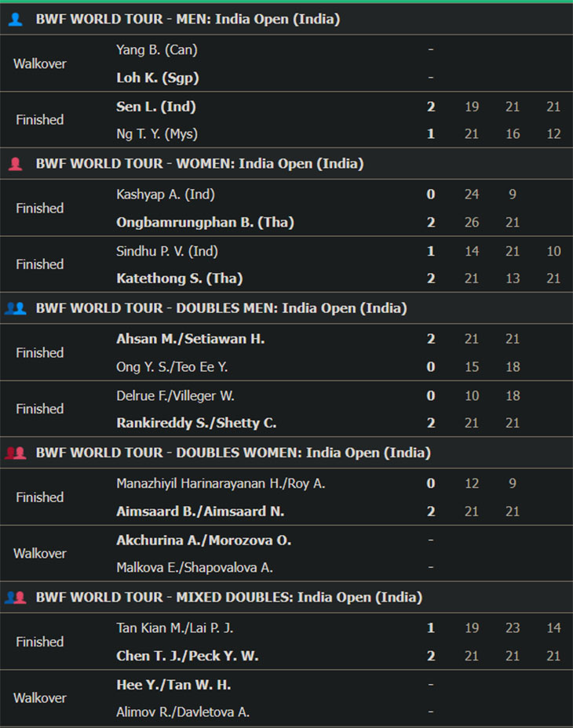This screenshot has width=573, height=728.
Task: Open Ahsan M./Setiawan H. match details
Action: point(286,352)
